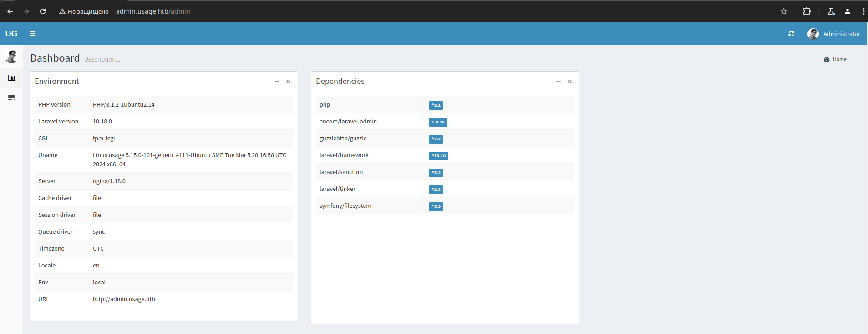This screenshot has height=334, width=868.
Task: Click the PHP/8.1.2-1ubuntu2.14 value
Action: pos(124,104)
